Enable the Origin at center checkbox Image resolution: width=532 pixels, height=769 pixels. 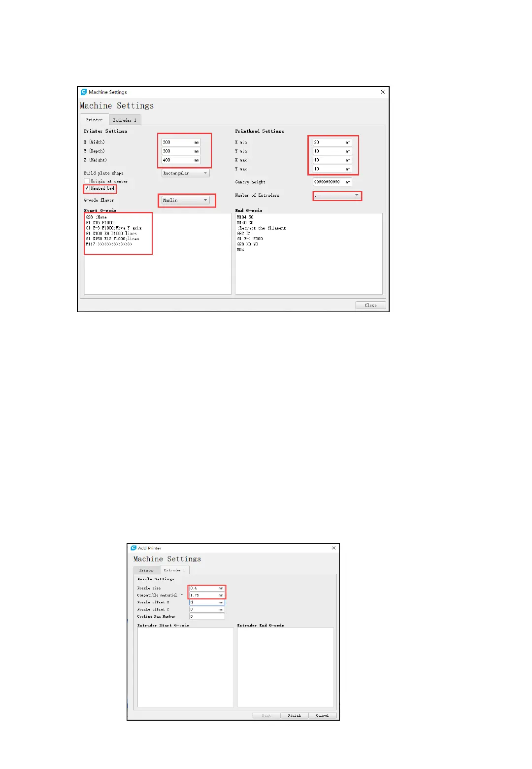point(87,181)
